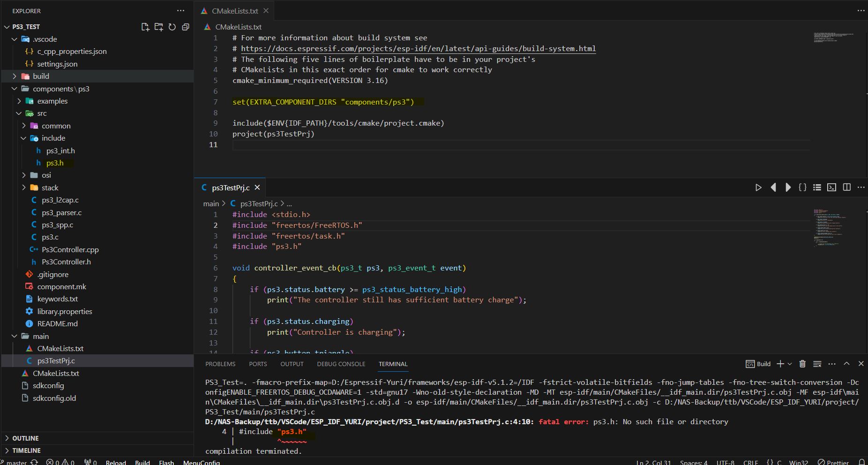Screen dimensions: 868x465
Task: Click Prettier formatter status item
Action: (x=833, y=462)
